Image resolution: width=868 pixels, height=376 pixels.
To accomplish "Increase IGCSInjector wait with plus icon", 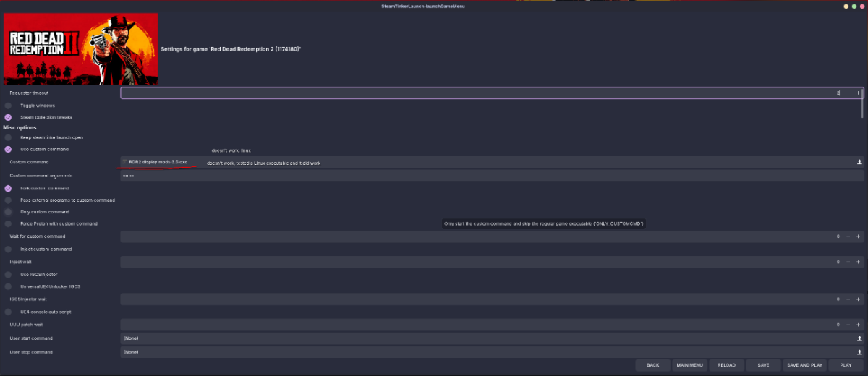I will (859, 299).
